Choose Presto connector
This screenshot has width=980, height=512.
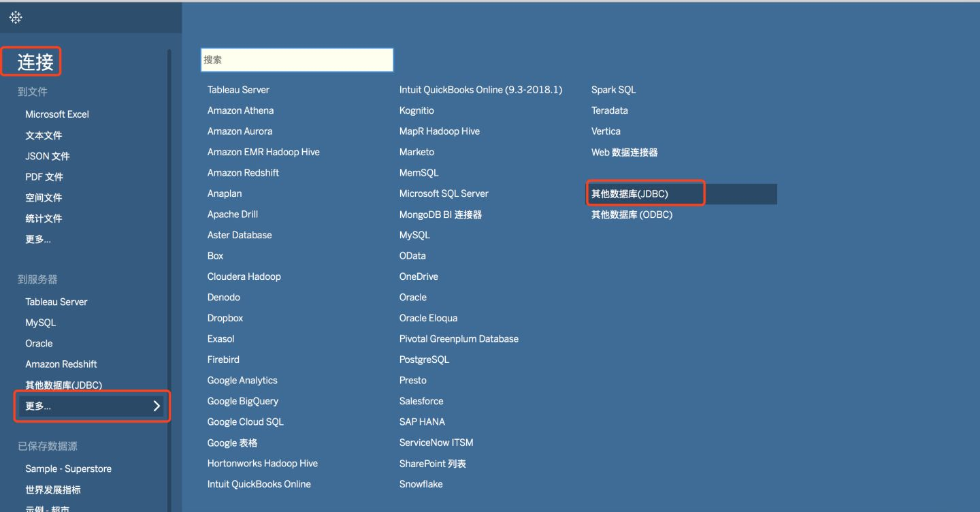tap(413, 381)
